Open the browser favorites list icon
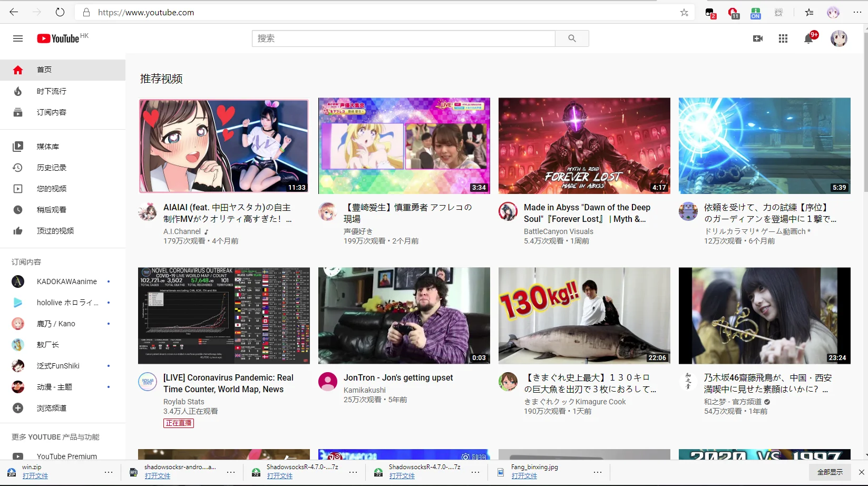 pyautogui.click(x=809, y=12)
